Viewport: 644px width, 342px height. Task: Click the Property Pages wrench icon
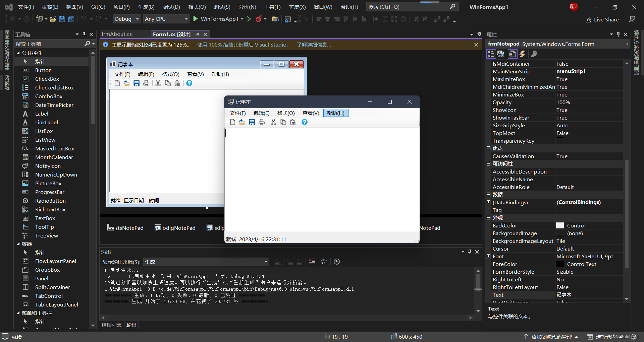point(534,54)
